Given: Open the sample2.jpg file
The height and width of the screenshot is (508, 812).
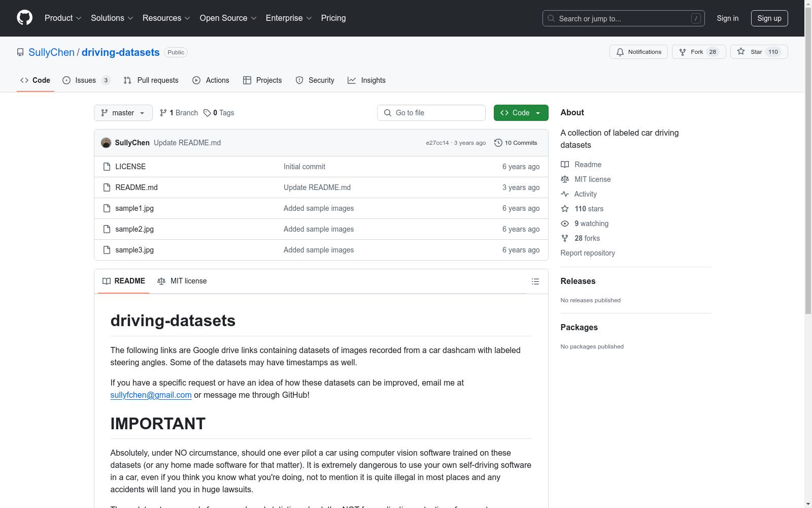Looking at the screenshot, I should click(134, 229).
